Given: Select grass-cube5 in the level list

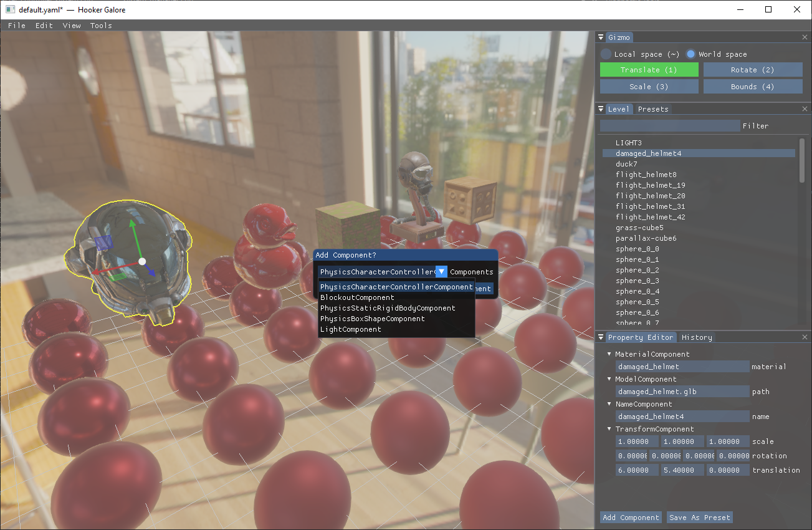Looking at the screenshot, I should [x=699, y=228].
